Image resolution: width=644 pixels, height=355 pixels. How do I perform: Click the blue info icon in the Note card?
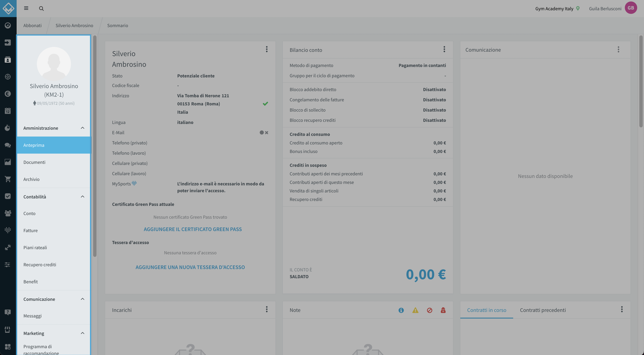point(401,310)
